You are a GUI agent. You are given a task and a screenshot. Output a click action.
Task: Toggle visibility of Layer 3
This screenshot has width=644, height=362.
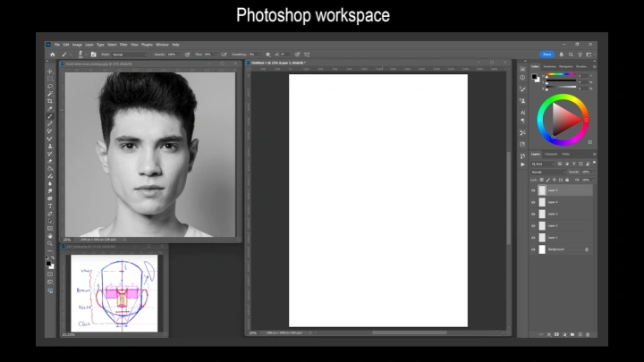[x=533, y=214]
